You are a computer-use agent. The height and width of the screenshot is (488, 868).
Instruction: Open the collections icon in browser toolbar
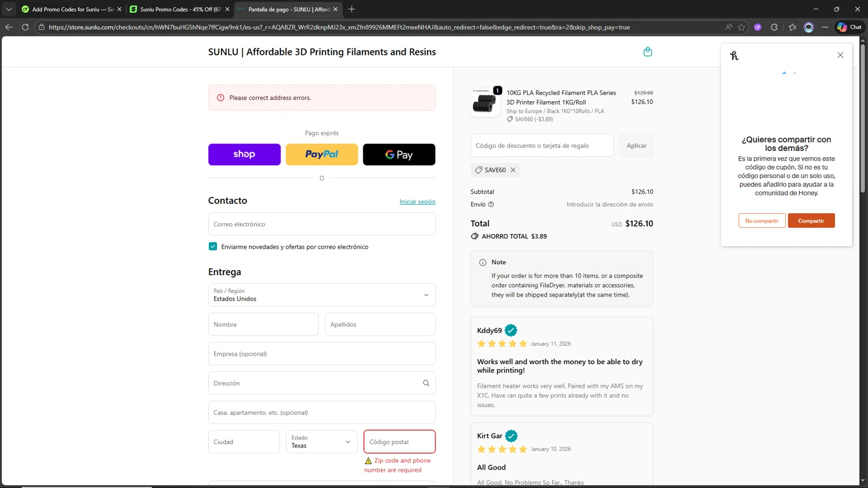point(792,27)
